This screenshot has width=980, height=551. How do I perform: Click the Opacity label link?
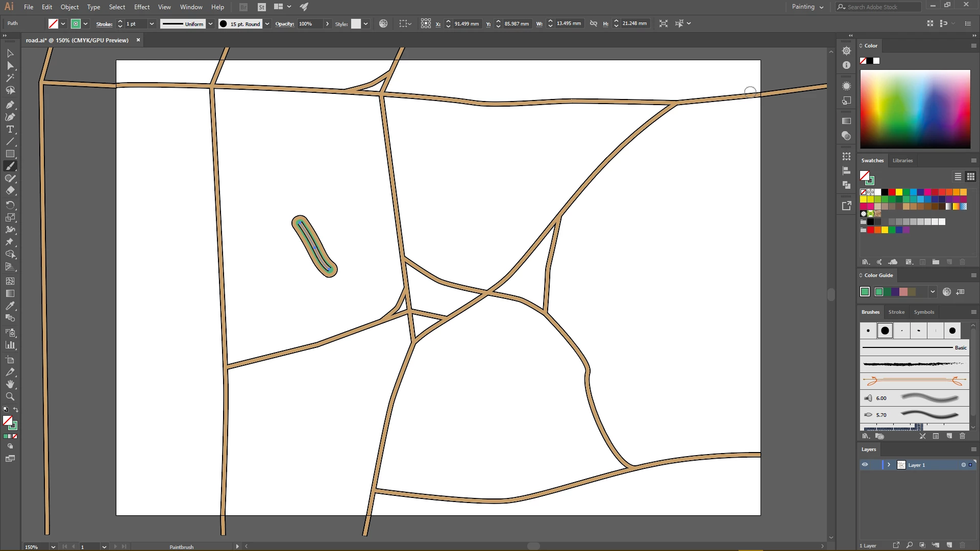click(x=284, y=24)
